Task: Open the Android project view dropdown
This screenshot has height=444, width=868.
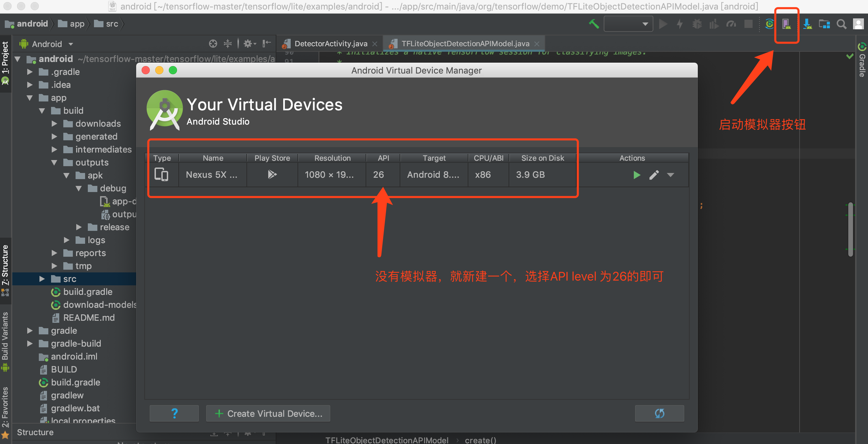Action: 52,44
